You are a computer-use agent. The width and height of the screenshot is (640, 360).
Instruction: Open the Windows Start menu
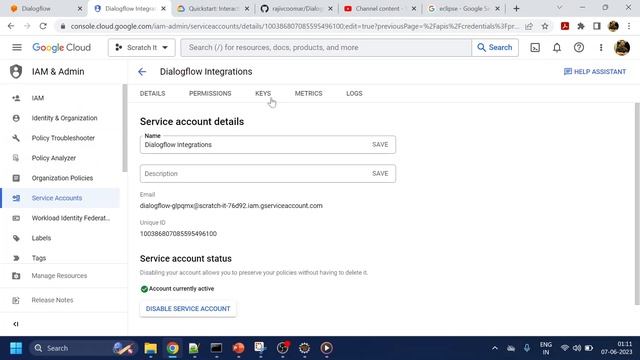16,348
